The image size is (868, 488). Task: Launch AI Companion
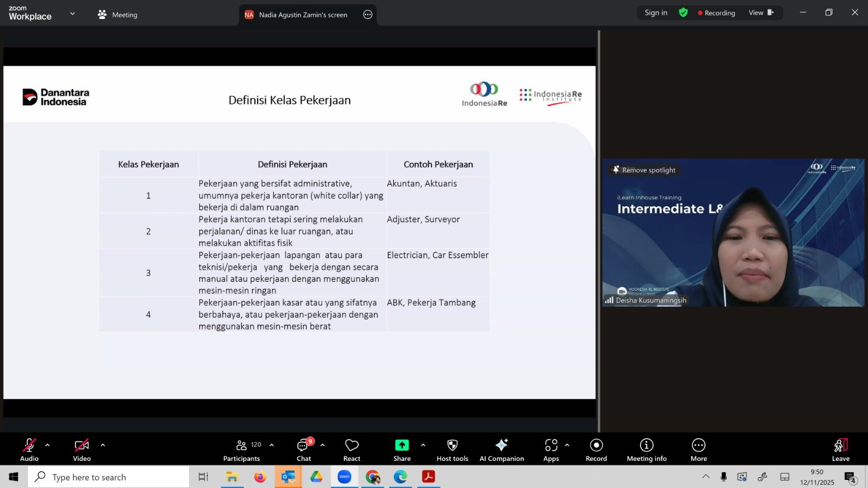coord(501,450)
